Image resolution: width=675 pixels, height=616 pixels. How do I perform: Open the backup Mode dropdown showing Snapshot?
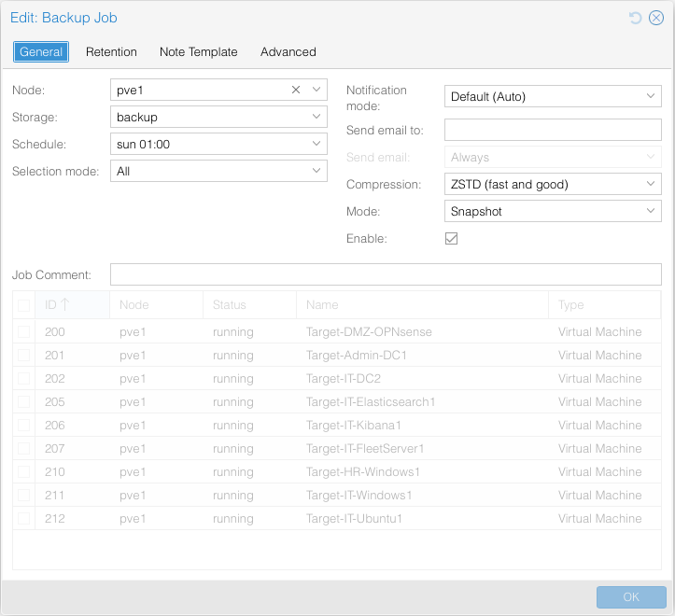(651, 211)
